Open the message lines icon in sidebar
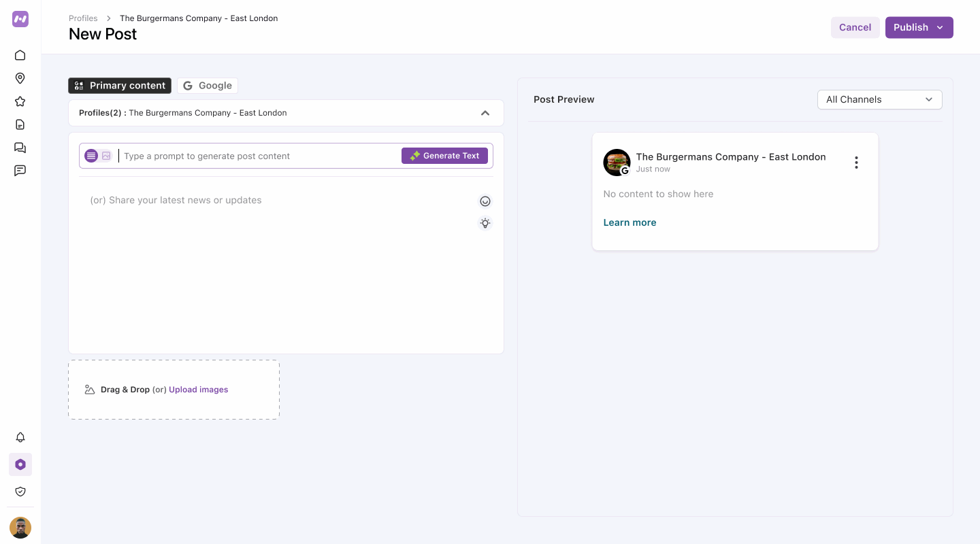The height and width of the screenshot is (544, 980). (x=20, y=171)
